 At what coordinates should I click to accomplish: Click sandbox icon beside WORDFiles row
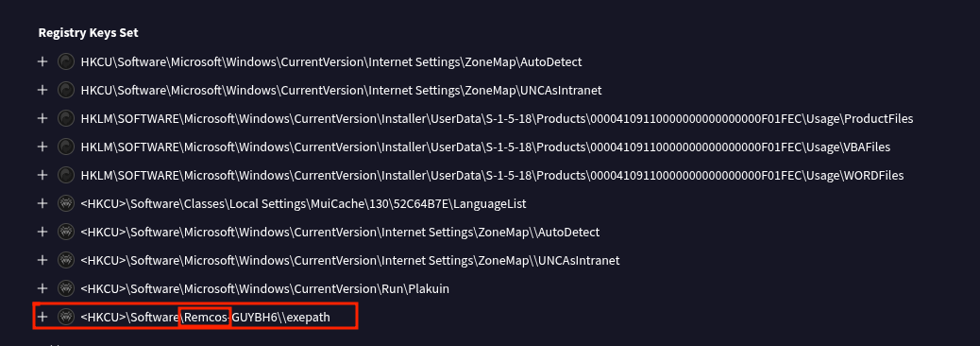[66, 175]
